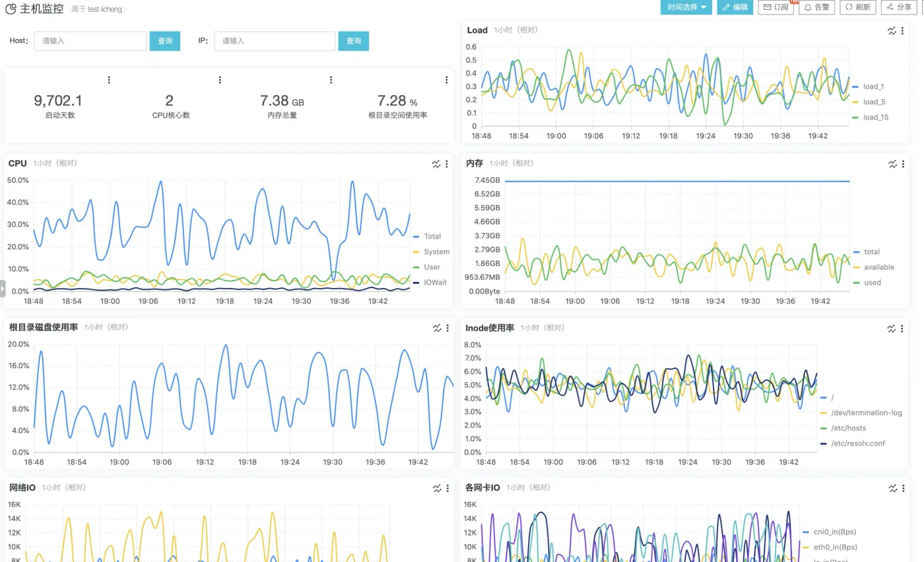Click 属于 test-licheng ownership label

98,10
